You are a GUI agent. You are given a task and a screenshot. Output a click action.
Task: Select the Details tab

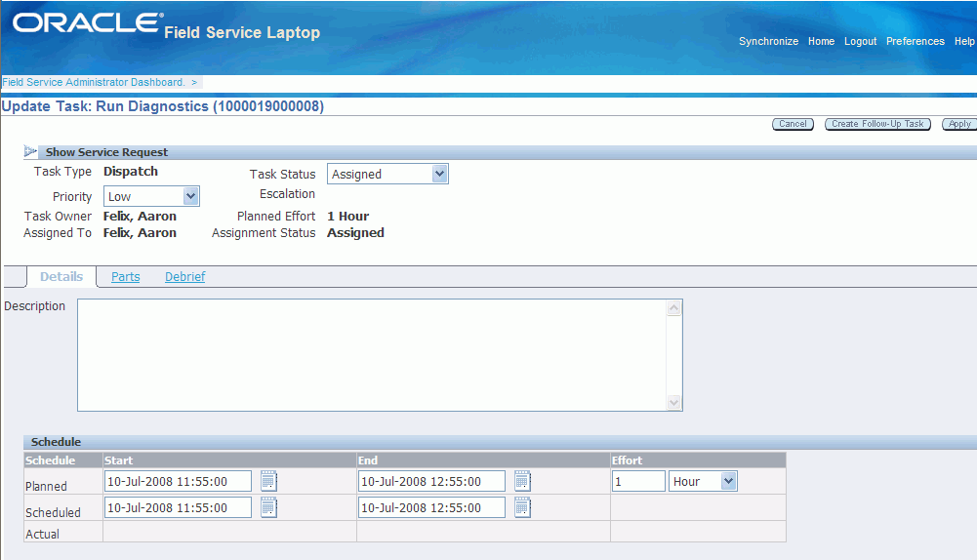tap(61, 276)
